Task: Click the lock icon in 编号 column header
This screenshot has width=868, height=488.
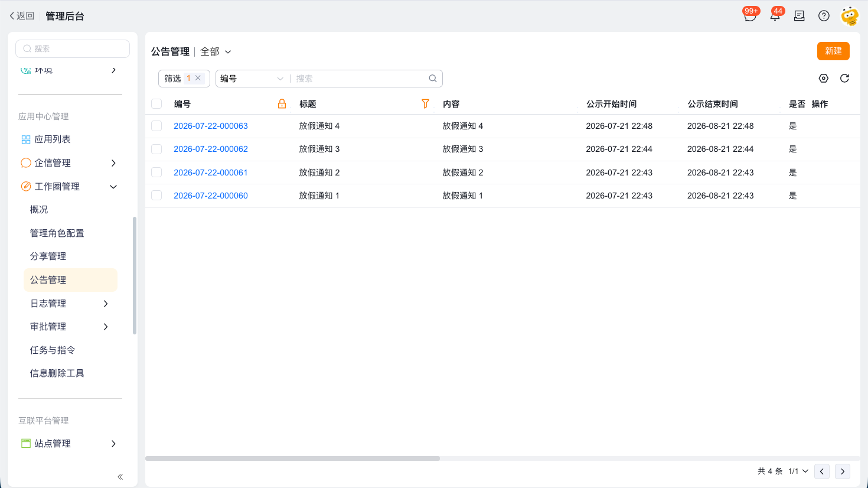Action: click(x=282, y=104)
